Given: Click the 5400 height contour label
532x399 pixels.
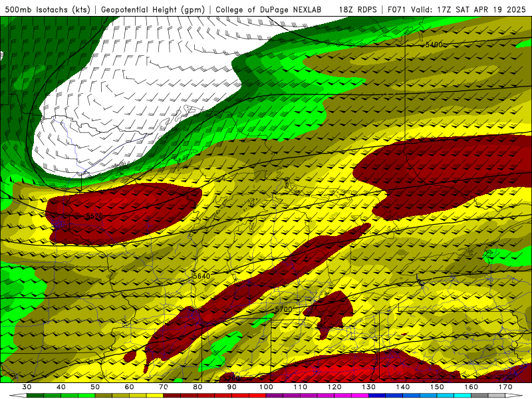Looking at the screenshot, I should point(434,45).
